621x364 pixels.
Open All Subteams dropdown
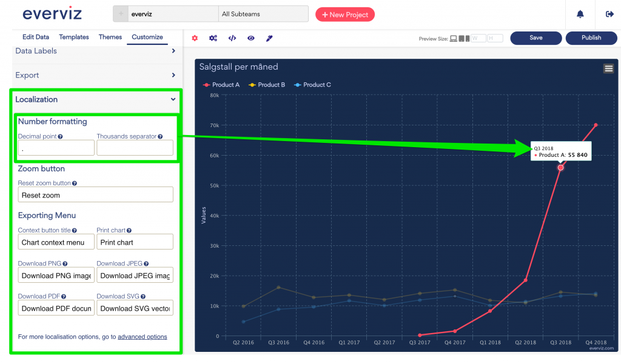coord(263,14)
